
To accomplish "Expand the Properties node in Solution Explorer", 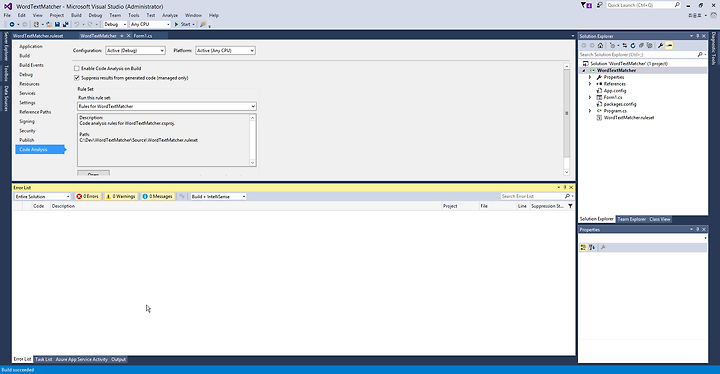I will (590, 77).
